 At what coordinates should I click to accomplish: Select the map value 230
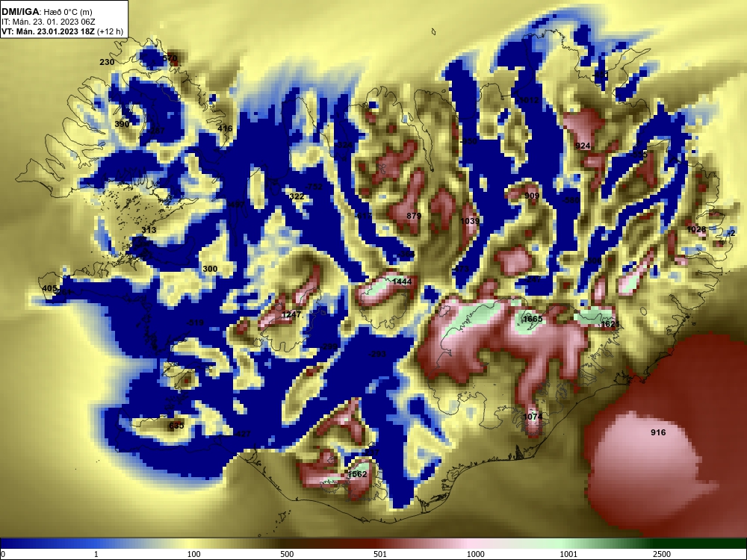tap(107, 62)
